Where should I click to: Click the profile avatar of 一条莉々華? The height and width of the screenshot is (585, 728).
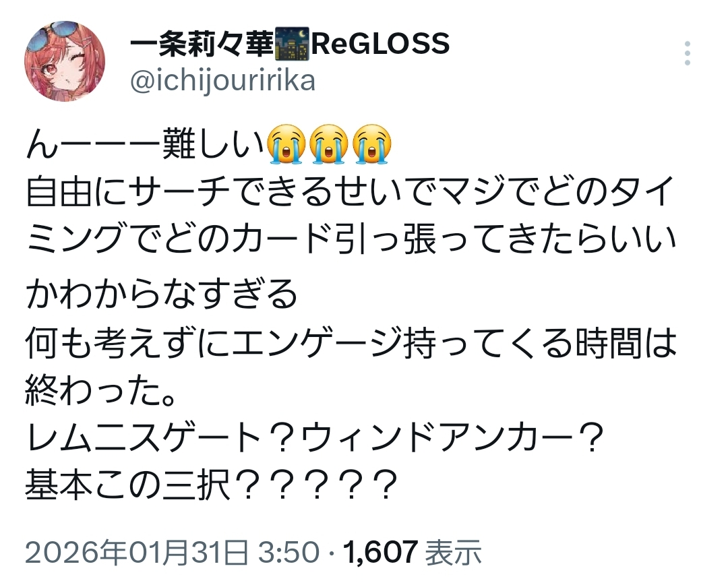click(x=65, y=61)
